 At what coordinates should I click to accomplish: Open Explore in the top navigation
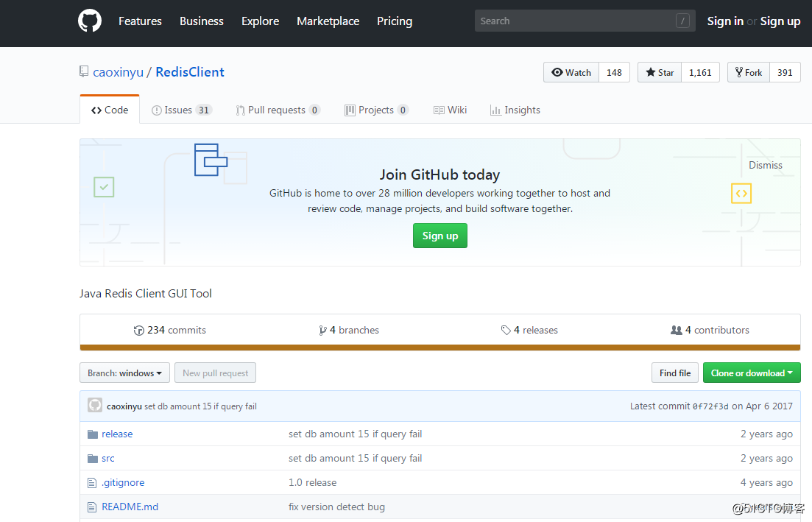coord(260,21)
